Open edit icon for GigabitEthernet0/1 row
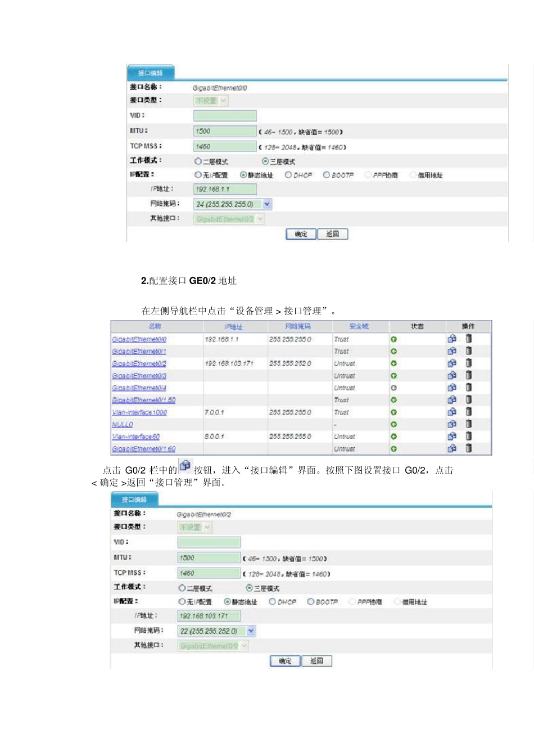Viewport: 534px width, 756px height. (451, 351)
